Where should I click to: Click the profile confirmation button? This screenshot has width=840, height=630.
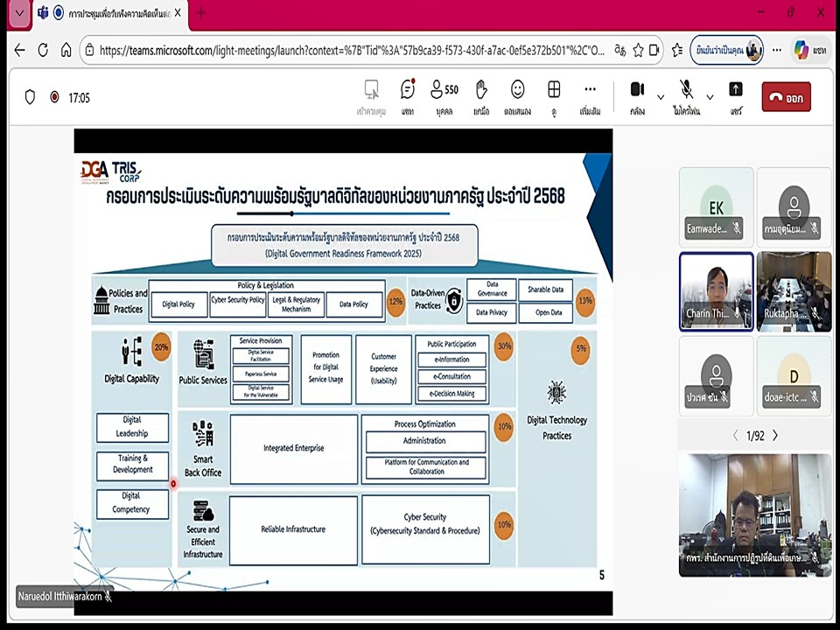pos(727,51)
